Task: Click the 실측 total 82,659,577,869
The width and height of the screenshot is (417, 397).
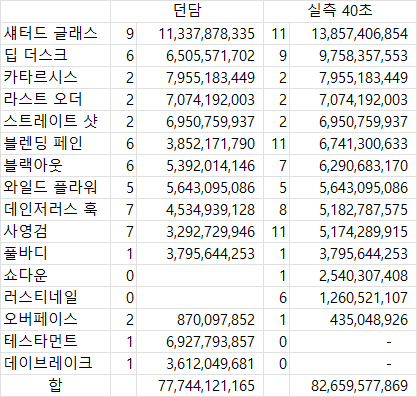Action: pyautogui.click(x=353, y=385)
